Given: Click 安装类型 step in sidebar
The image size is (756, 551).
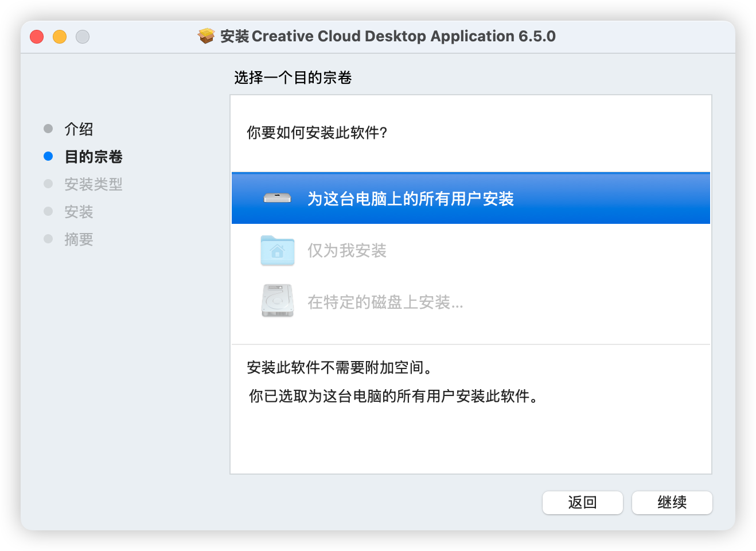Looking at the screenshot, I should click(93, 184).
